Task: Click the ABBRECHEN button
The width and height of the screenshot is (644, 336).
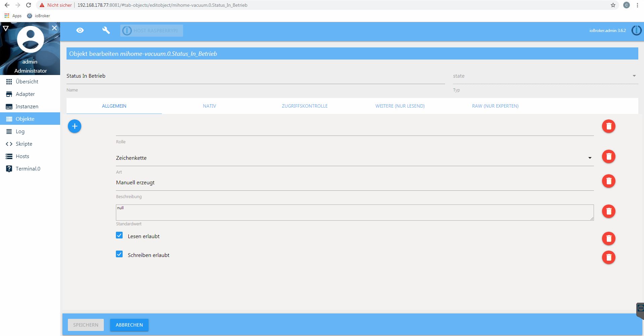Action: 129,325
